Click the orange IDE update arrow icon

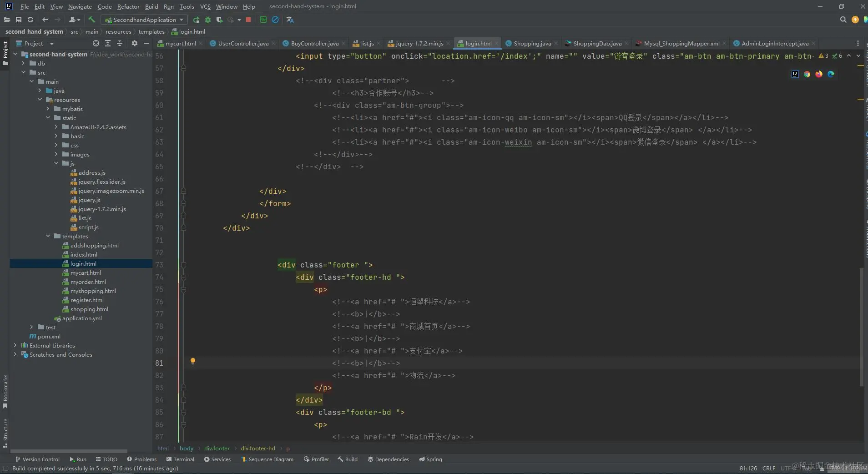(855, 20)
